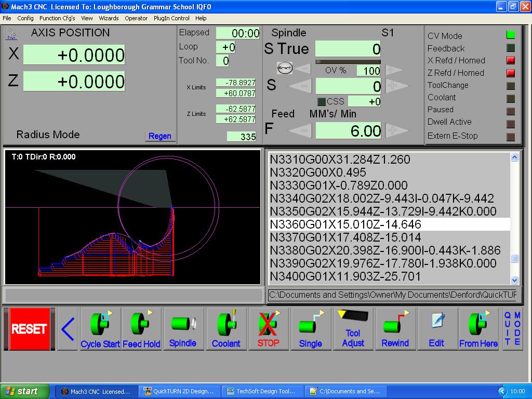The image size is (532, 399).
Task: Toggle the CV Mode green LED
Action: (511, 35)
